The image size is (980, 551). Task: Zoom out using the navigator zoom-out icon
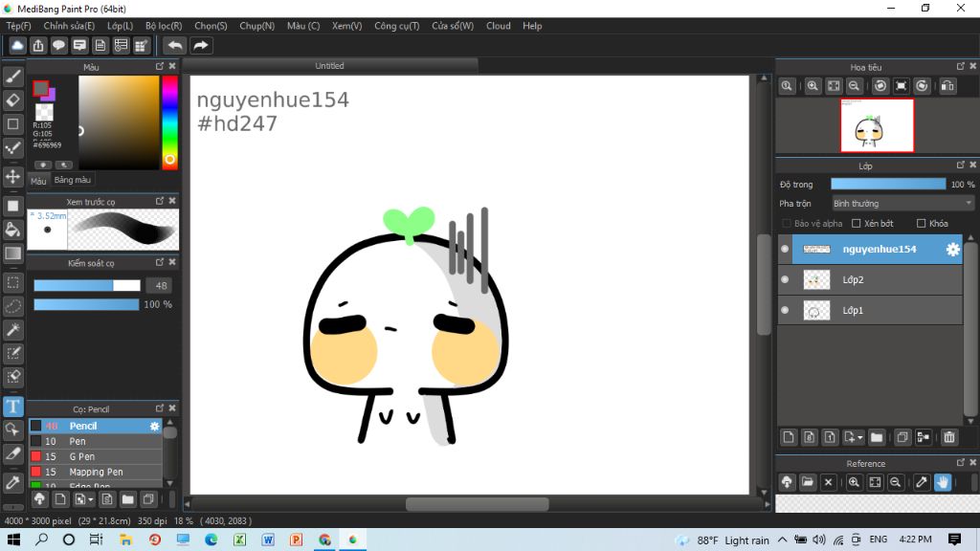pyautogui.click(x=854, y=85)
